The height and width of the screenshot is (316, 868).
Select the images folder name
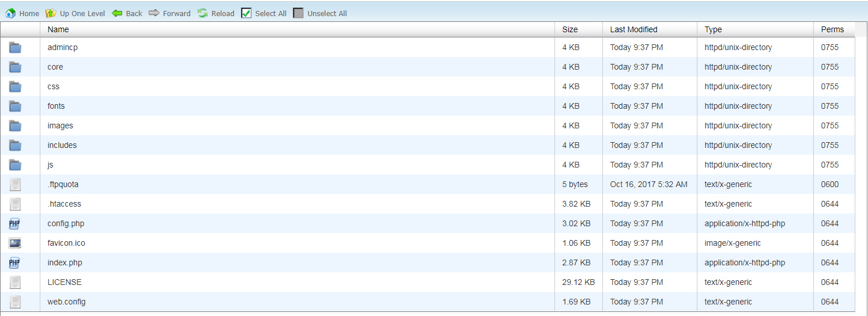tap(61, 125)
